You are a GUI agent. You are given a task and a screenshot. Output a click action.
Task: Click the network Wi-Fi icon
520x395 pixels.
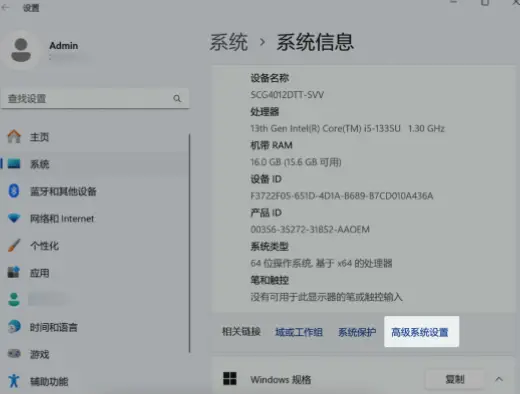click(14, 218)
